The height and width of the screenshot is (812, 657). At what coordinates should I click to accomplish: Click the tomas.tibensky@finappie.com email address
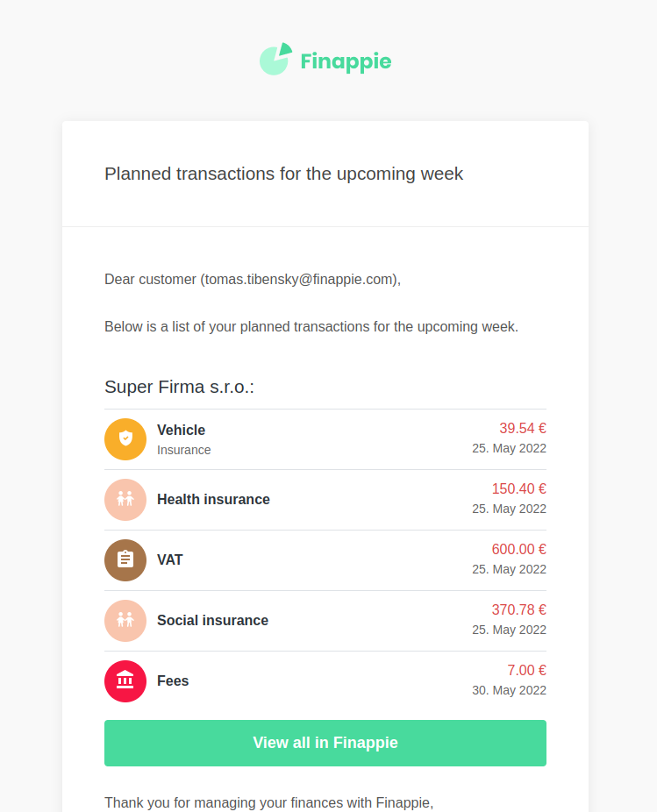(x=299, y=280)
